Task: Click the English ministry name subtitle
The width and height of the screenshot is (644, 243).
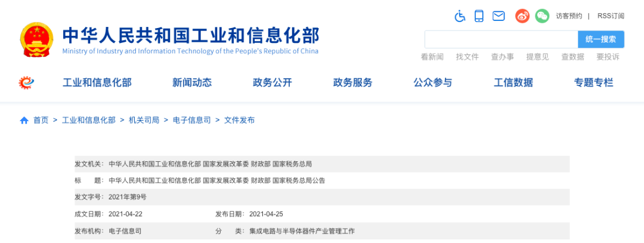Action: click(x=190, y=51)
